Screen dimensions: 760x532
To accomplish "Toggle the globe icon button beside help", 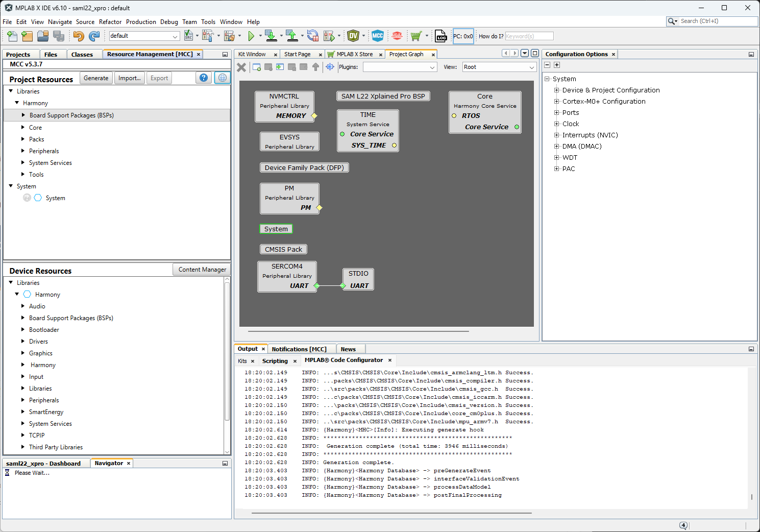I will pos(222,78).
